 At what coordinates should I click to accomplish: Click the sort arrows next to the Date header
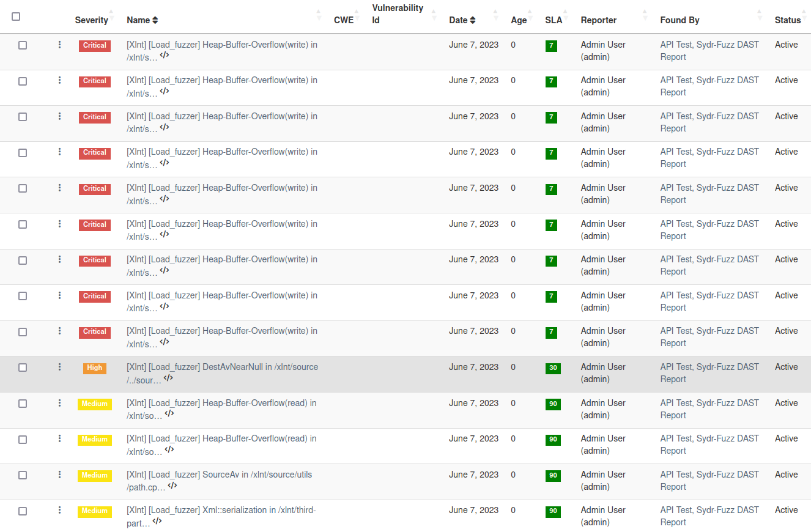pyautogui.click(x=473, y=20)
